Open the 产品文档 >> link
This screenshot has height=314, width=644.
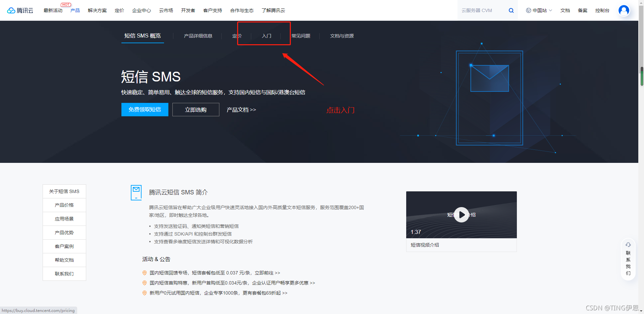[x=241, y=110]
